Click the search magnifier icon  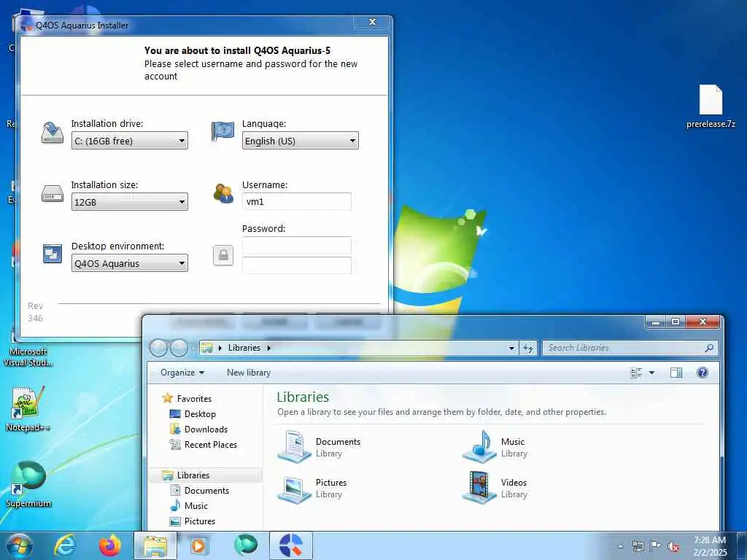(709, 348)
